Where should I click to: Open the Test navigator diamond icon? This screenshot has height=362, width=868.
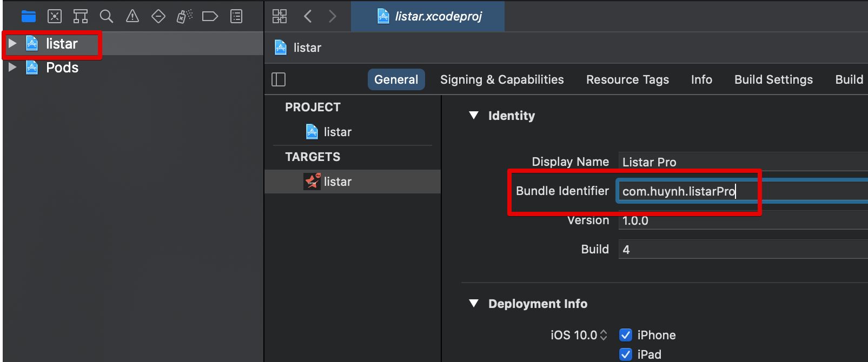[158, 17]
